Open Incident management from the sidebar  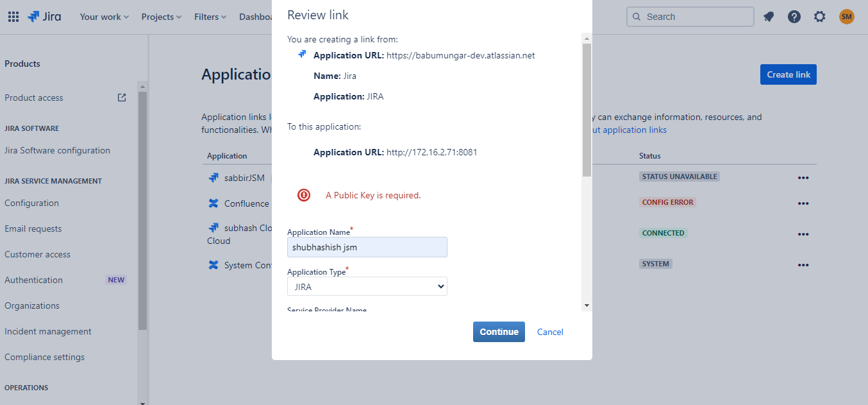(x=47, y=331)
